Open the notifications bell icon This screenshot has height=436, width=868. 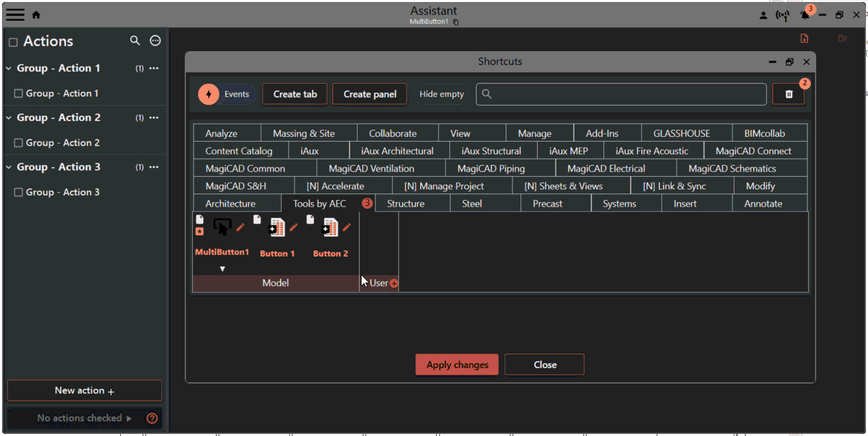(805, 15)
